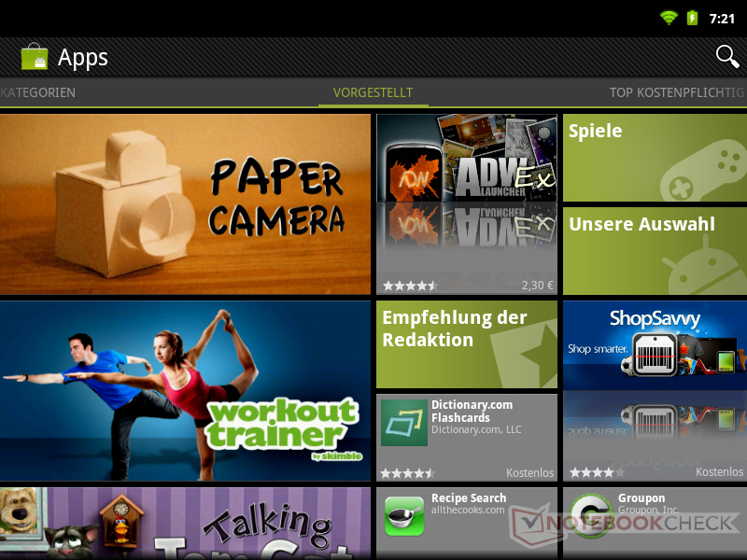
Task: Open the Unsere Auswahl tile
Action: click(x=655, y=251)
